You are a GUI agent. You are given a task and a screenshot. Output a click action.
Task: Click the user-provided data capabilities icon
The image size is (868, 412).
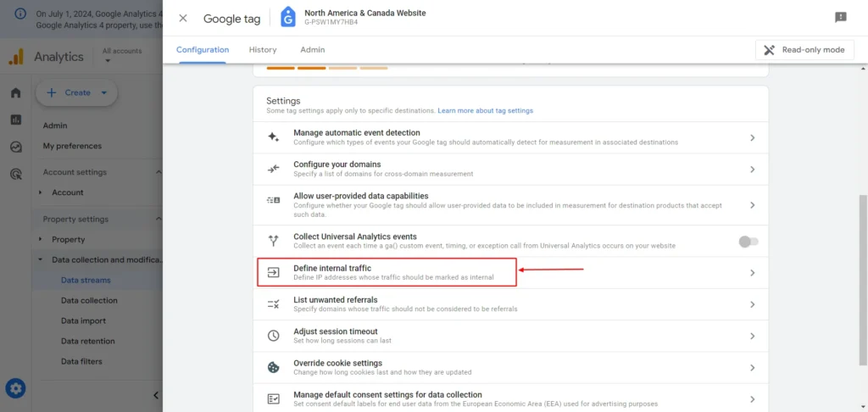click(x=274, y=200)
